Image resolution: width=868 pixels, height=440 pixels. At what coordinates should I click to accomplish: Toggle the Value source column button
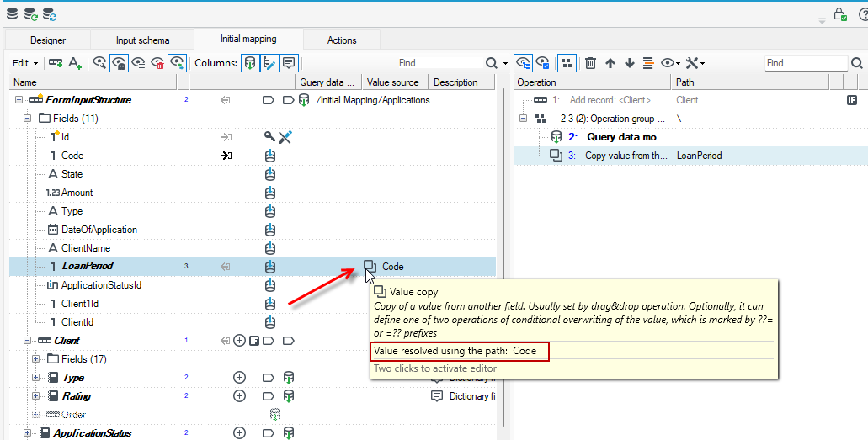[269, 63]
